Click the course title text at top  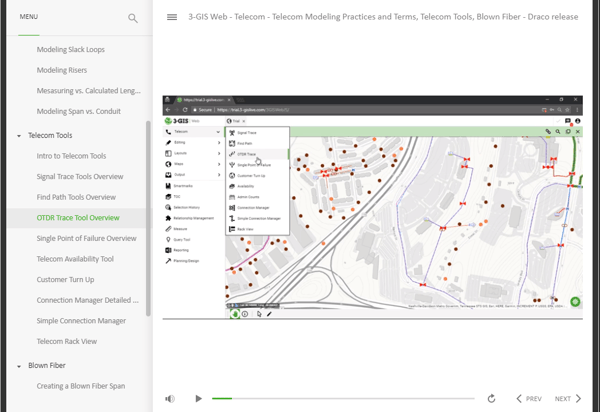(383, 17)
